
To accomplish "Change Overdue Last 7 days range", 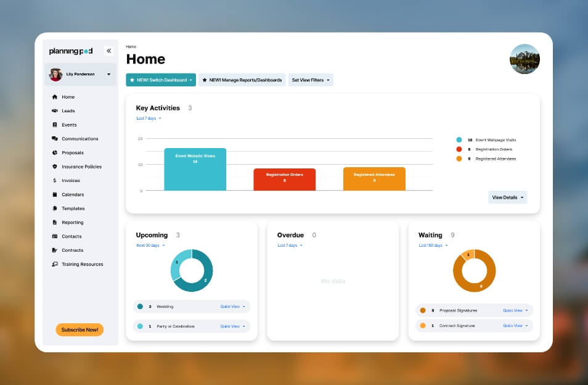I will click(x=290, y=245).
